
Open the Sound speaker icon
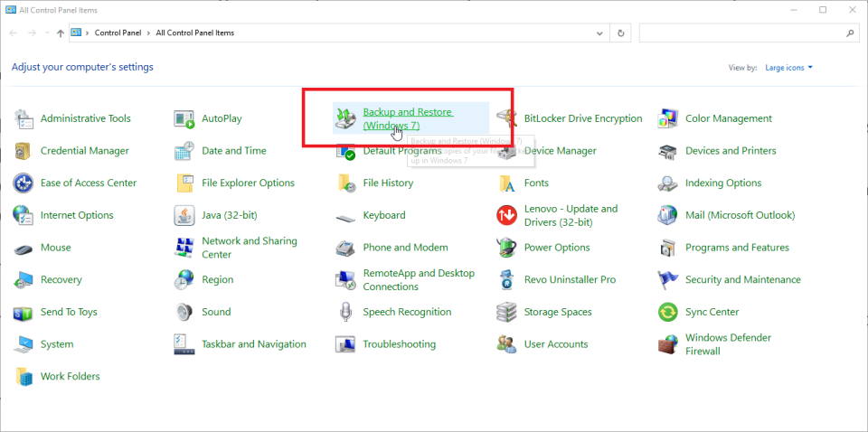click(184, 312)
